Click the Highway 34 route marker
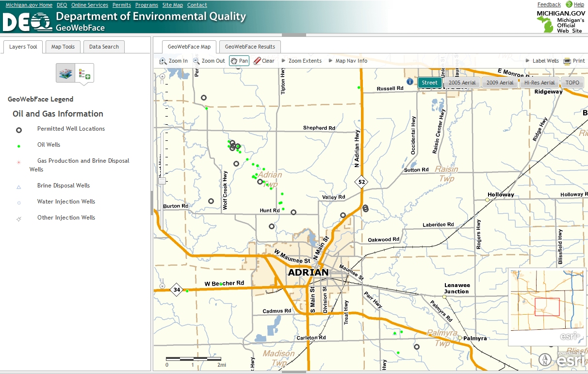 (x=176, y=290)
